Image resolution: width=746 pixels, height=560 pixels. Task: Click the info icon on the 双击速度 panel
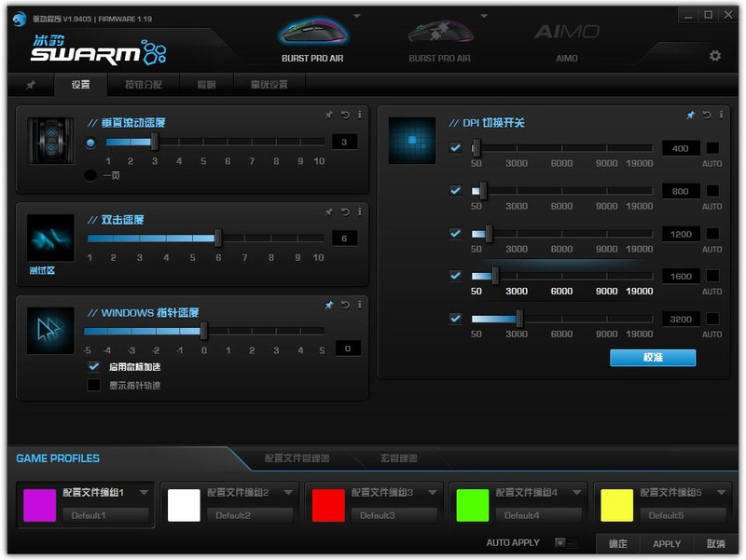click(360, 212)
